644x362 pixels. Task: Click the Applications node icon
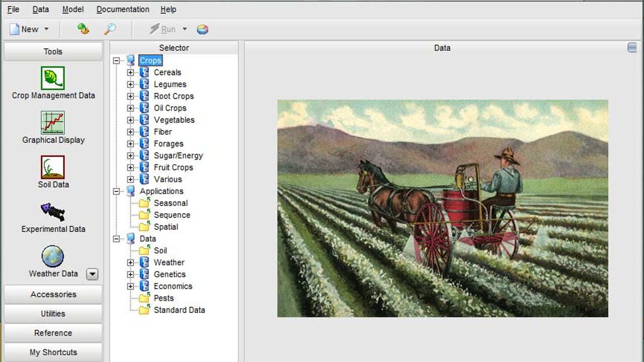[x=131, y=191]
